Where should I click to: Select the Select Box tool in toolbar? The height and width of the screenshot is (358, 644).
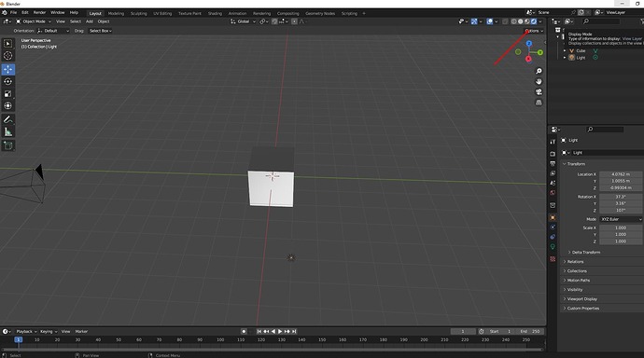tap(7, 44)
